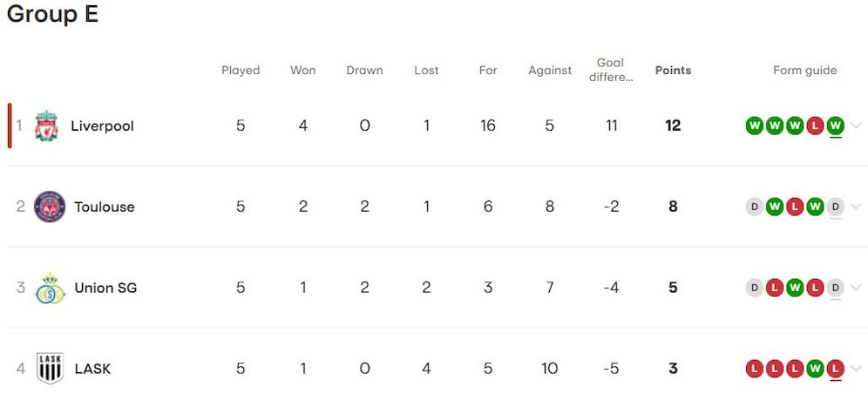Click Liverpool's latest underlined win badge

click(835, 126)
